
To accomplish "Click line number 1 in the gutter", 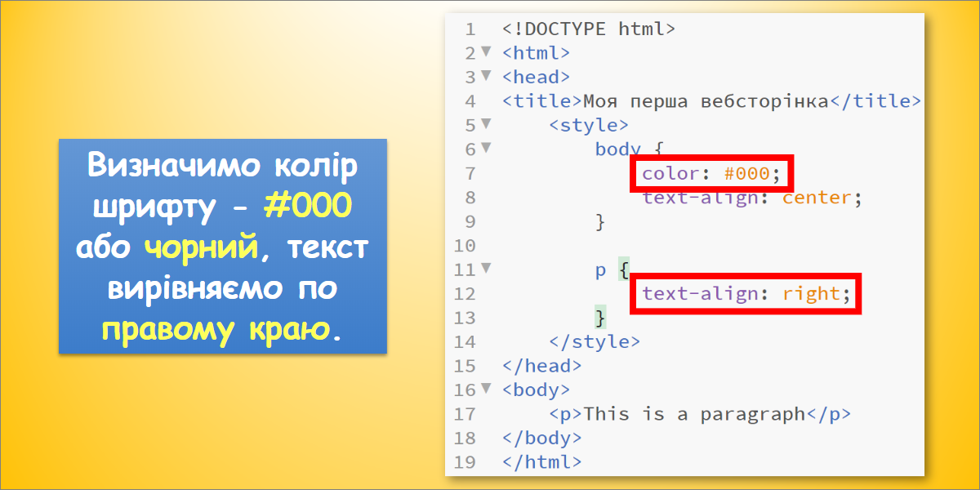I will (470, 29).
